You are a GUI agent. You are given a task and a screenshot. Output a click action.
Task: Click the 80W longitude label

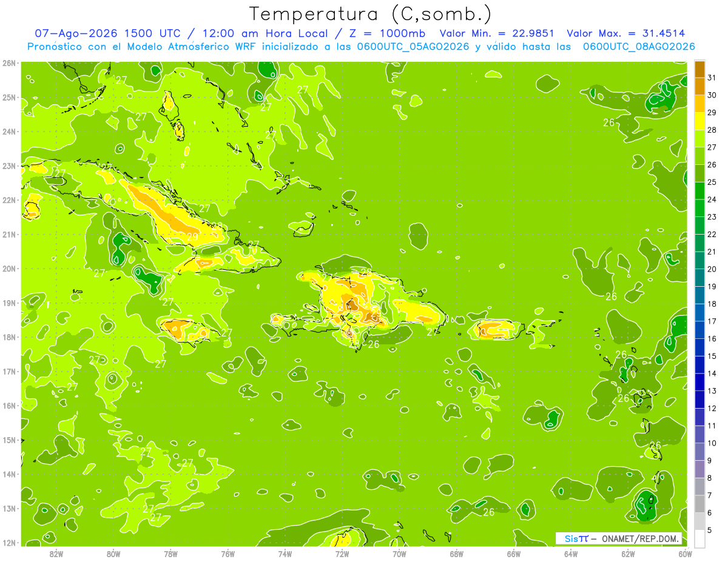pos(113,554)
